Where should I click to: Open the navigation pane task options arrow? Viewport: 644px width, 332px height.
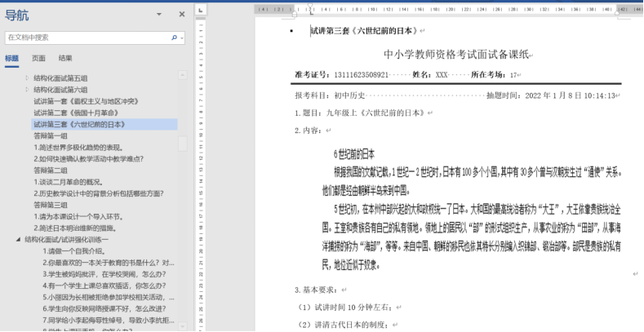coord(158,14)
